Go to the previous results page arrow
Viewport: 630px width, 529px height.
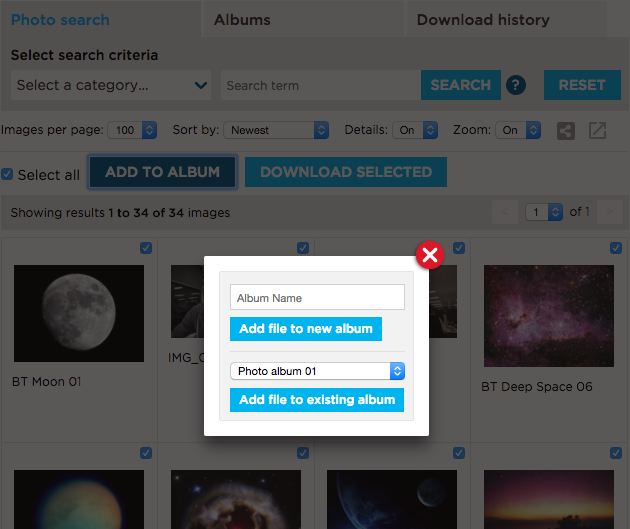[506, 212]
